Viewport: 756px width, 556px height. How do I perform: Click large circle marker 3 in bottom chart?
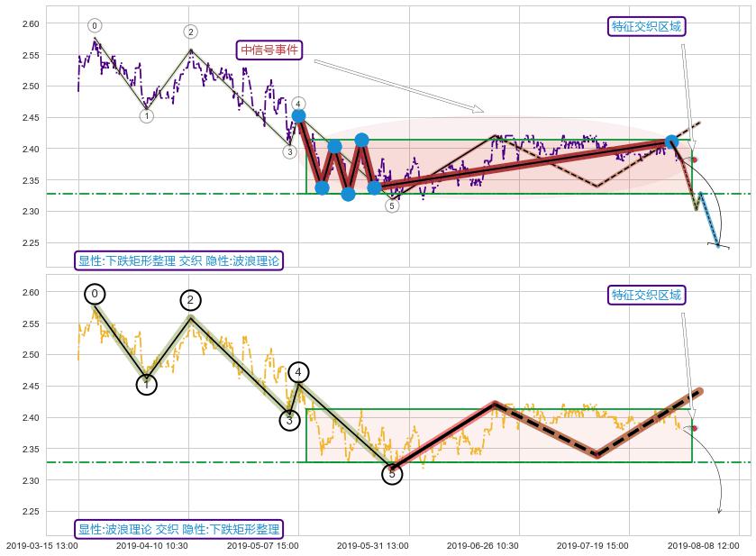click(289, 420)
